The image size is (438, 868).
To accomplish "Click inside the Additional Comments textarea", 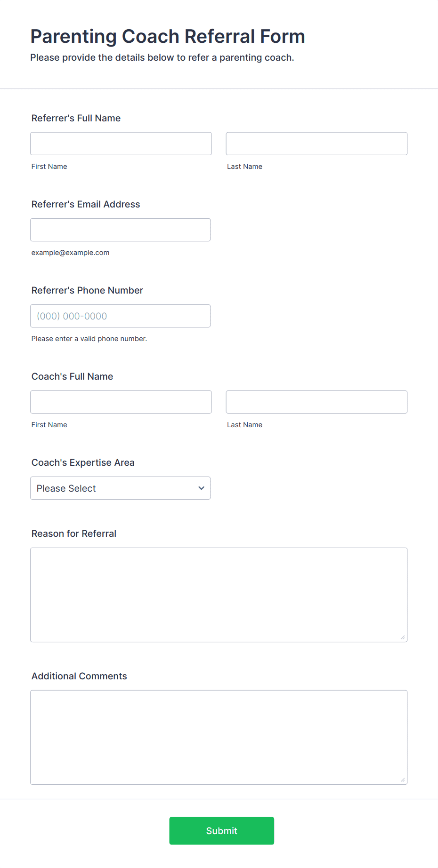I will click(x=219, y=737).
